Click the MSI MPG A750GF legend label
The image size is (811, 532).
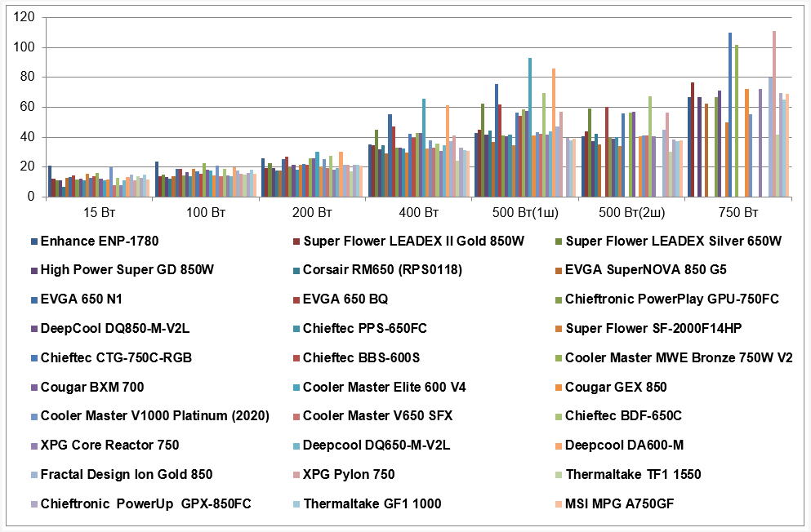[x=620, y=503]
